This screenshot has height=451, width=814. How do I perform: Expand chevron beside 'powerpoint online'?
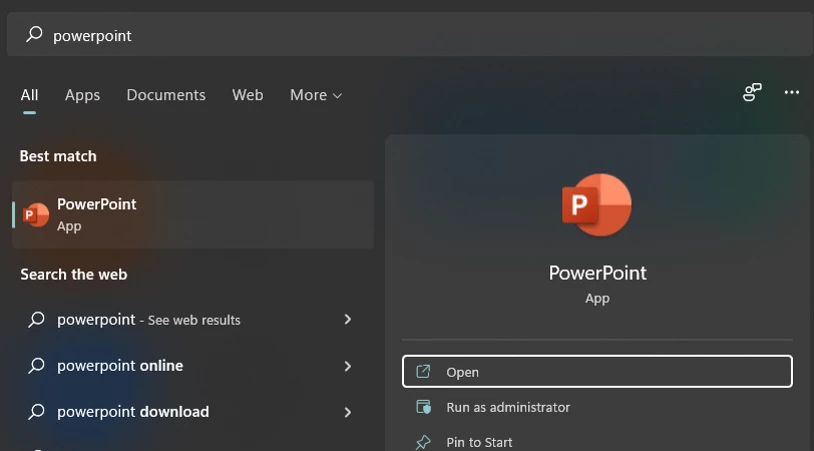point(348,366)
